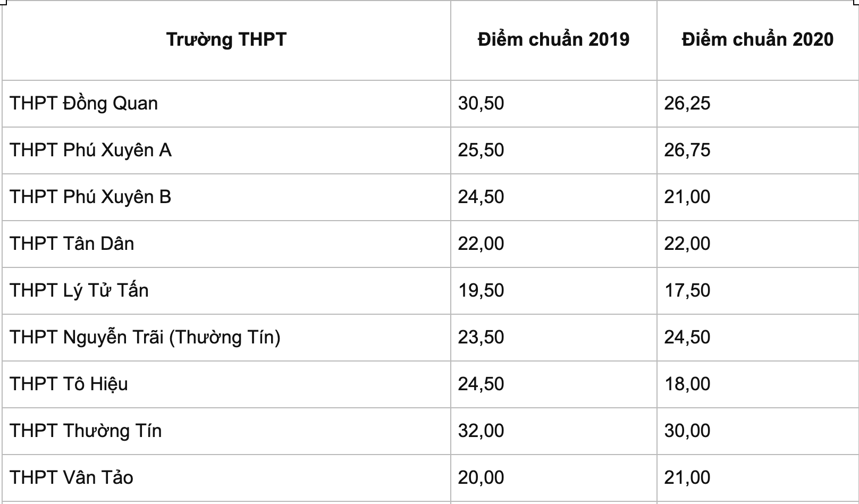Image resolution: width=859 pixels, height=504 pixels.
Task: Click Tô Hiệu's 2020 score 18,00
Action: tap(687, 384)
